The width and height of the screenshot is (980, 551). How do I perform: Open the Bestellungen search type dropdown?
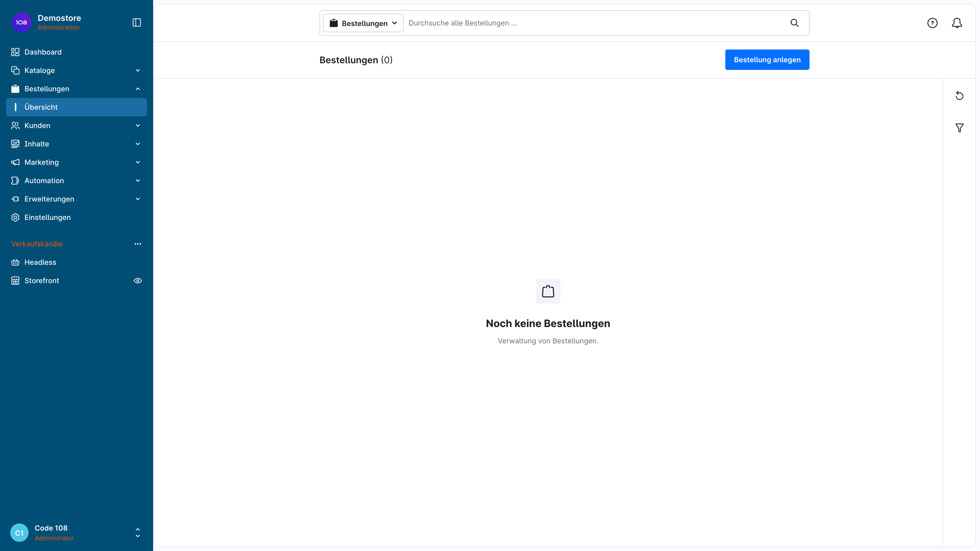point(363,23)
